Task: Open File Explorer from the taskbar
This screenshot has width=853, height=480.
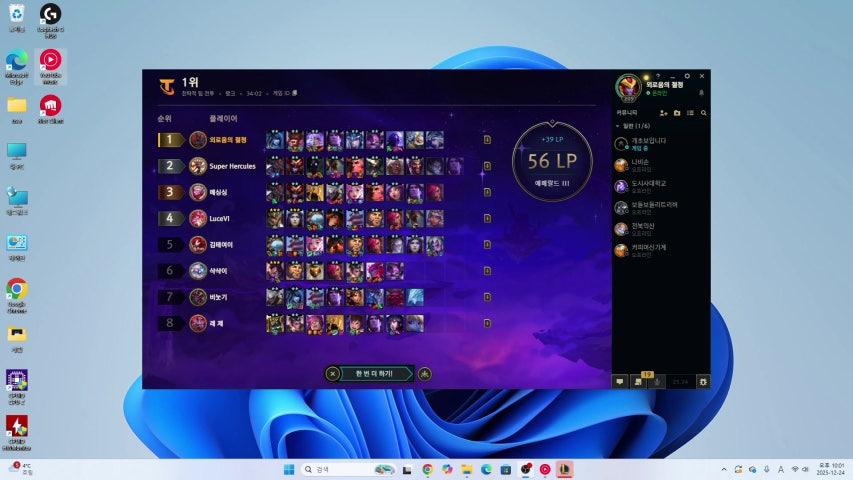Action: pos(467,469)
